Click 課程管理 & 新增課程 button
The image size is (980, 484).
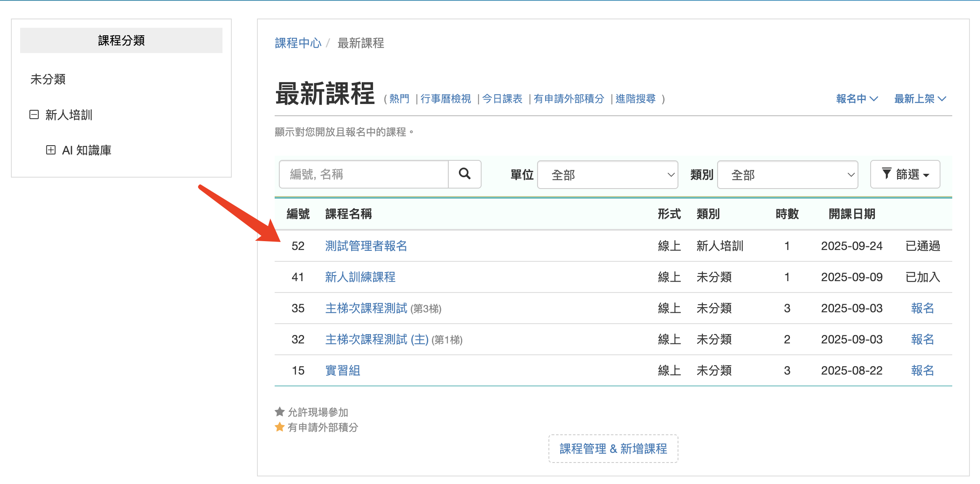613,449
